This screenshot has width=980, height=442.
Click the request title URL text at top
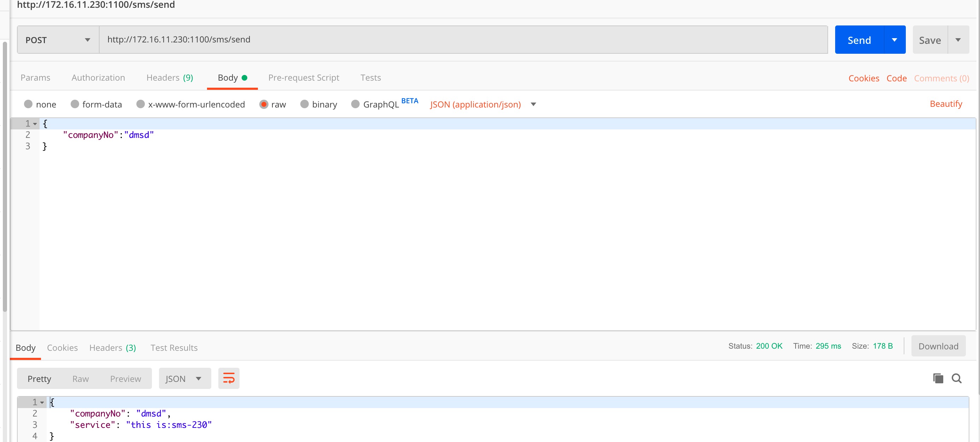click(x=96, y=5)
